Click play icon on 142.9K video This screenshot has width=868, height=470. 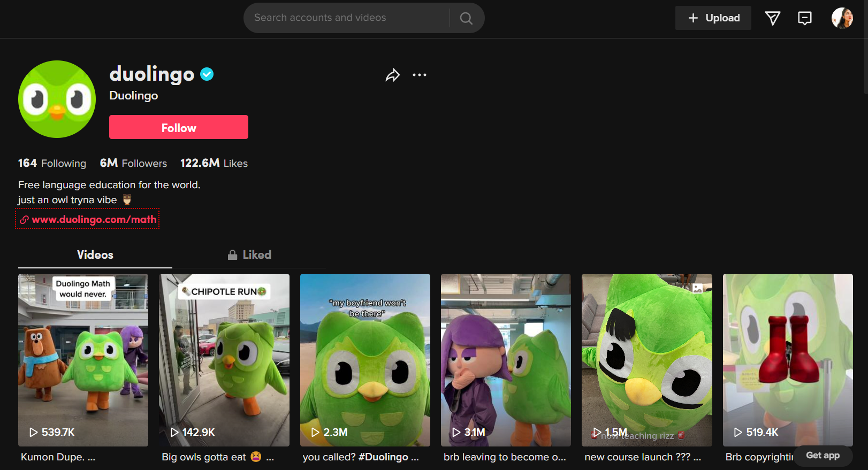[x=174, y=432]
